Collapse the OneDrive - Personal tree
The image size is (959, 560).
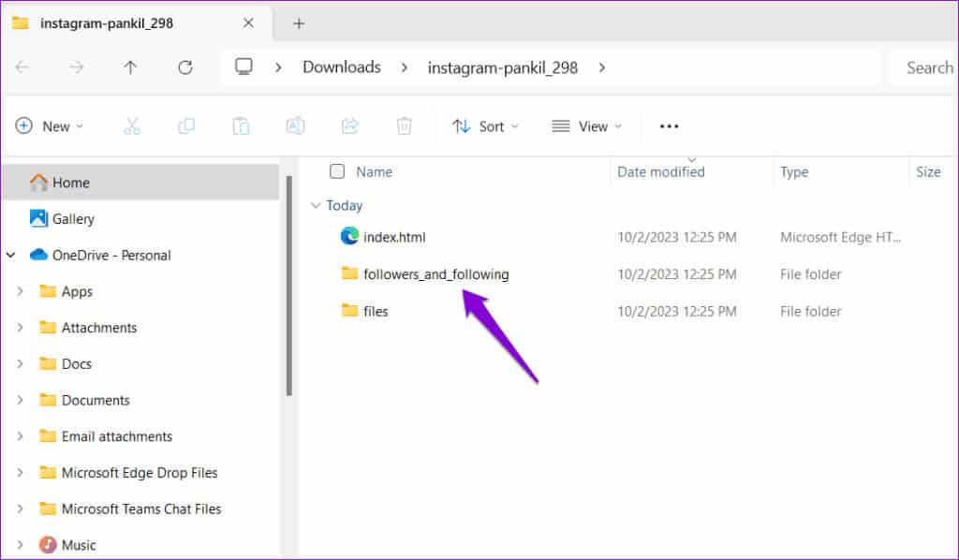tap(11, 255)
